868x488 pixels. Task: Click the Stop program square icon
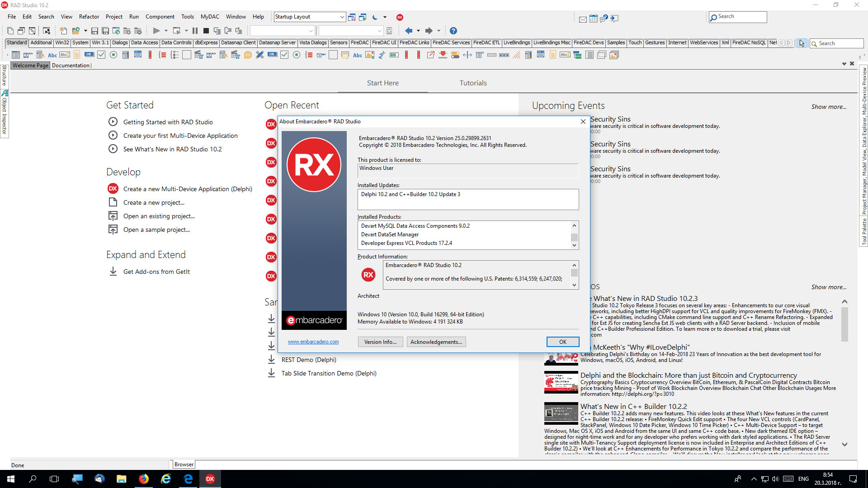coord(206,31)
